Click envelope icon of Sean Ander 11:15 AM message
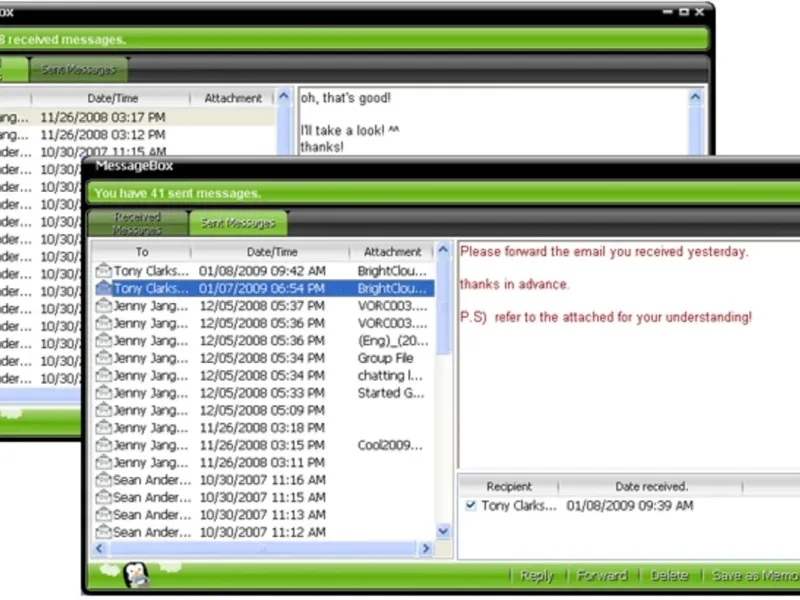The image size is (800, 600). click(104, 497)
